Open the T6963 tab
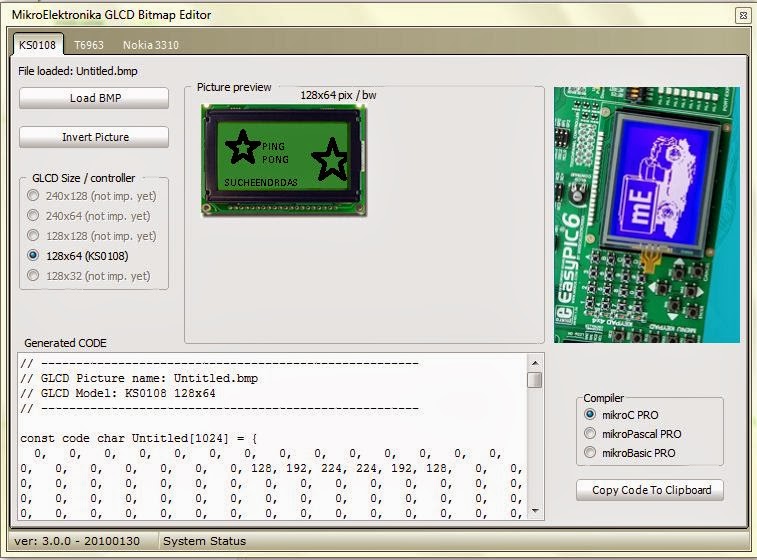 [x=89, y=45]
